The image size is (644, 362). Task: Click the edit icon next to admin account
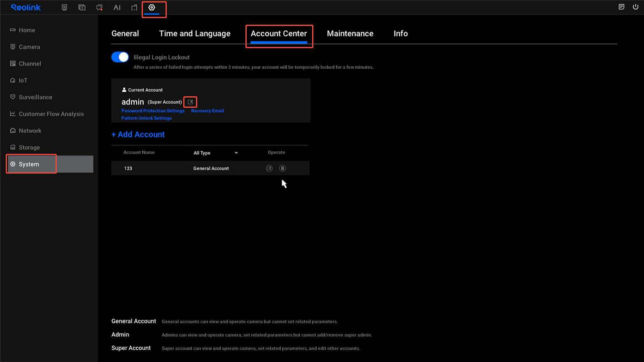tap(190, 102)
